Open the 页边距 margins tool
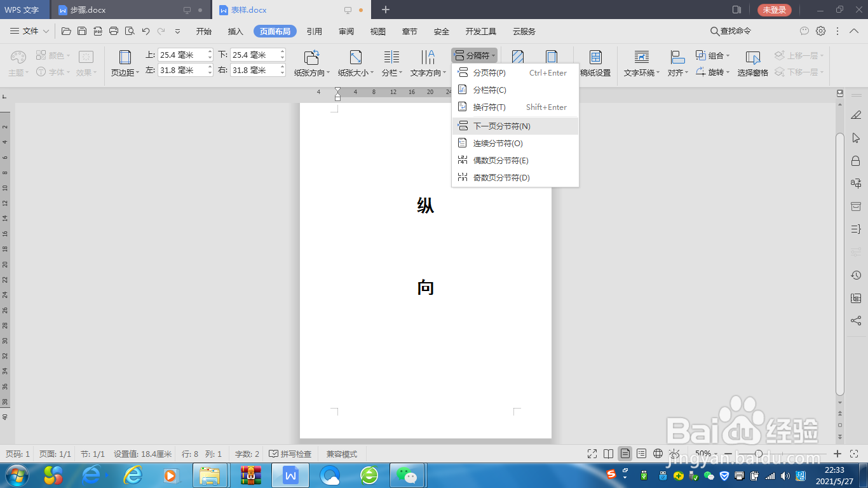The width and height of the screenshot is (868, 488). tap(125, 64)
